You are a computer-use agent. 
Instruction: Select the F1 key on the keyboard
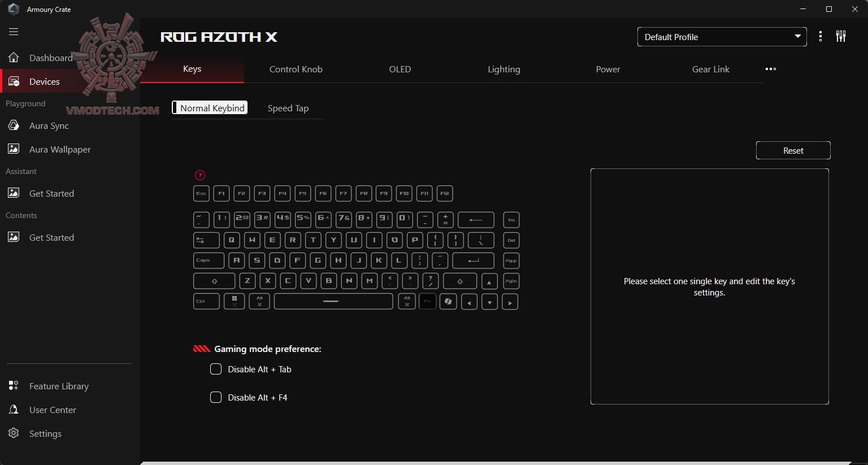click(x=222, y=193)
